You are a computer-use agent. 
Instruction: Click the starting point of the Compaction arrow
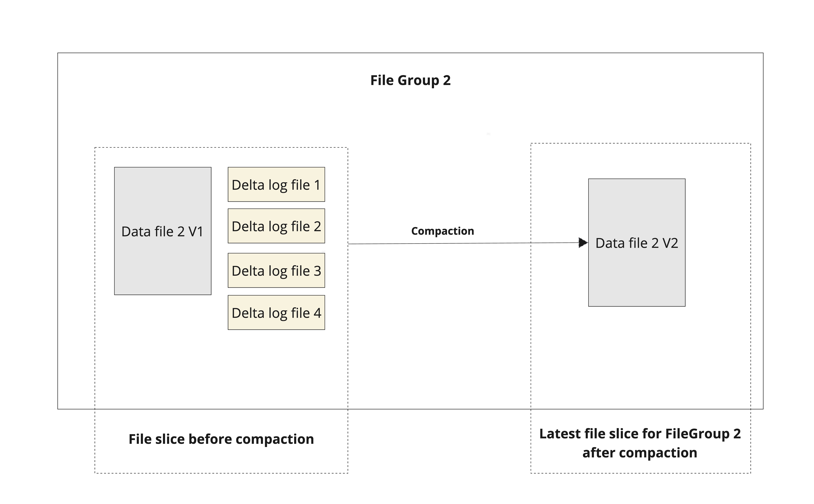(349, 244)
